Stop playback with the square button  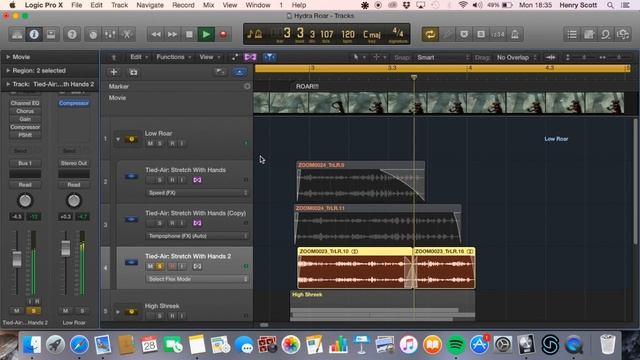tap(189, 34)
